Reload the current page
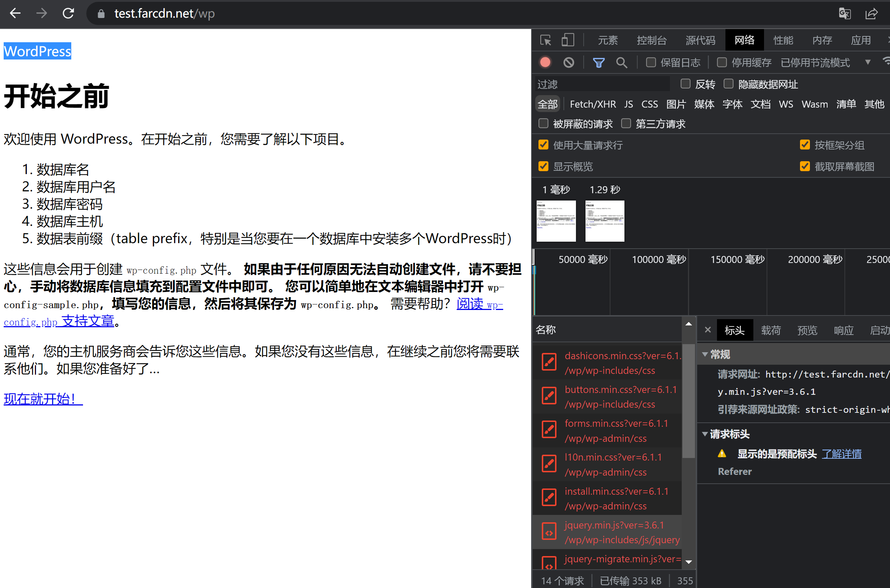The image size is (890, 588). [x=68, y=14]
